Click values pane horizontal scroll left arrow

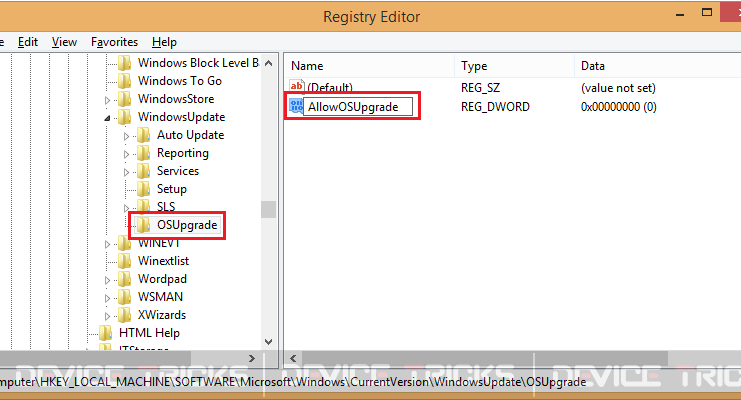293,358
